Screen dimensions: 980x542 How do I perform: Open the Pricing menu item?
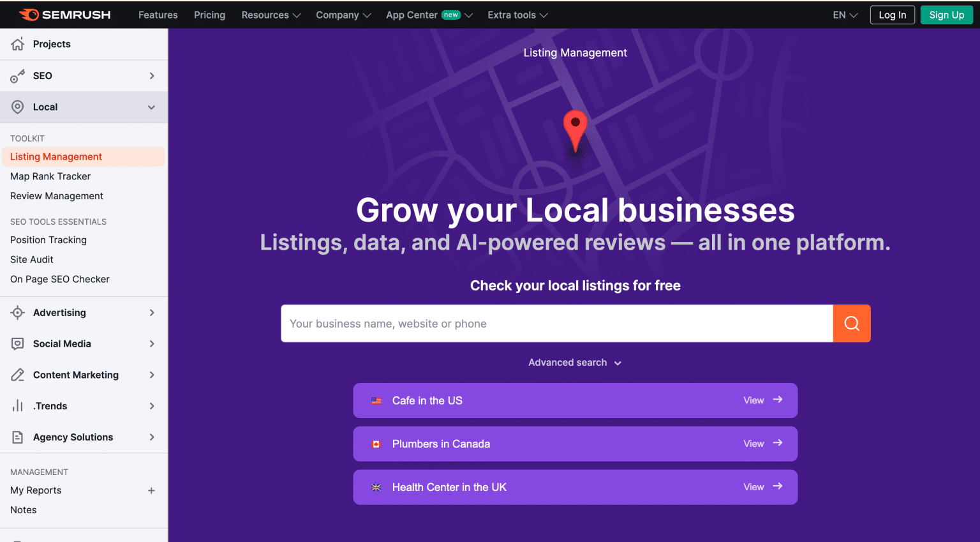[209, 15]
